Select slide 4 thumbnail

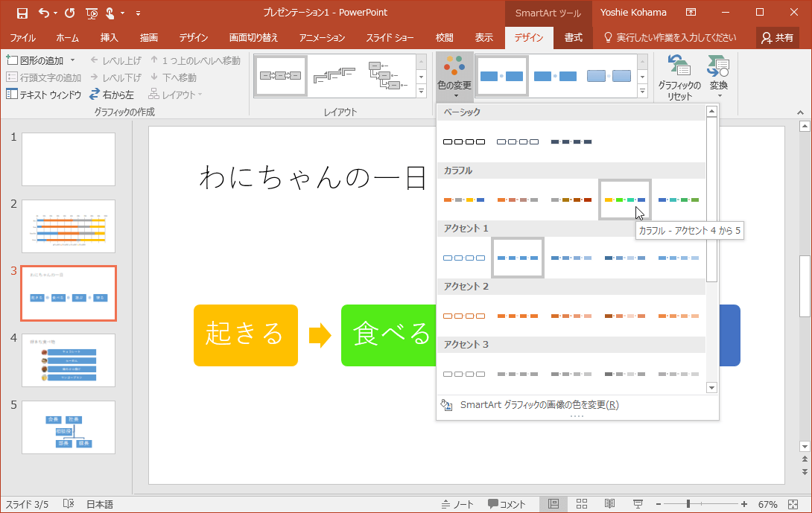pyautogui.click(x=69, y=360)
